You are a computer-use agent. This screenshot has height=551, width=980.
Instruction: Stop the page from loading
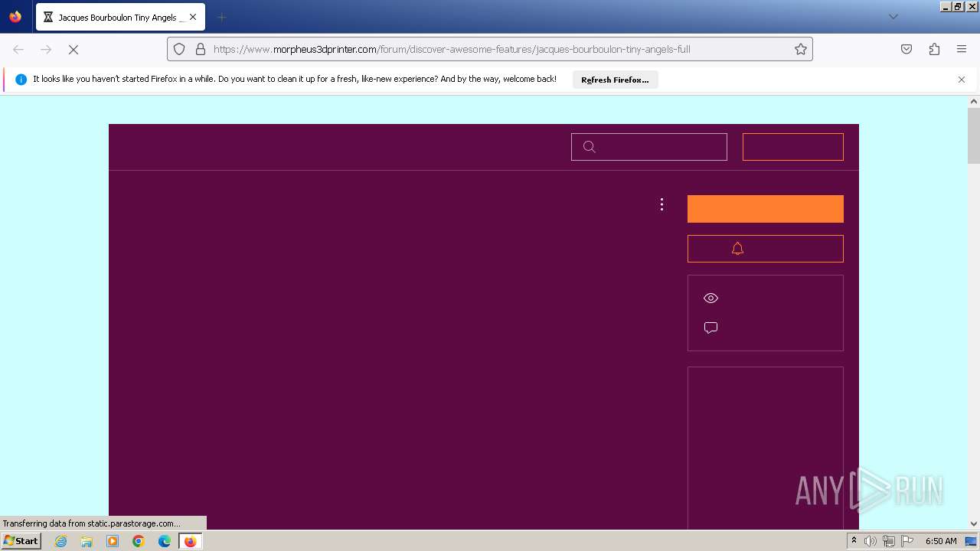[x=73, y=49]
